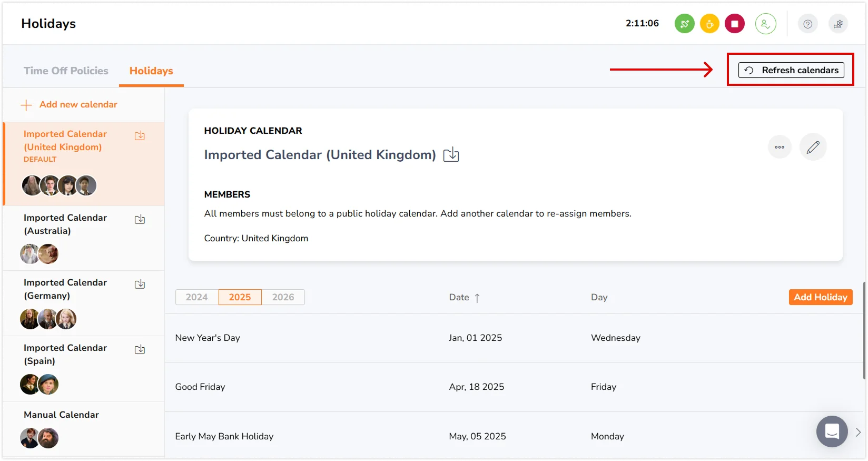Click the pencil edit calendar icon

tap(813, 147)
